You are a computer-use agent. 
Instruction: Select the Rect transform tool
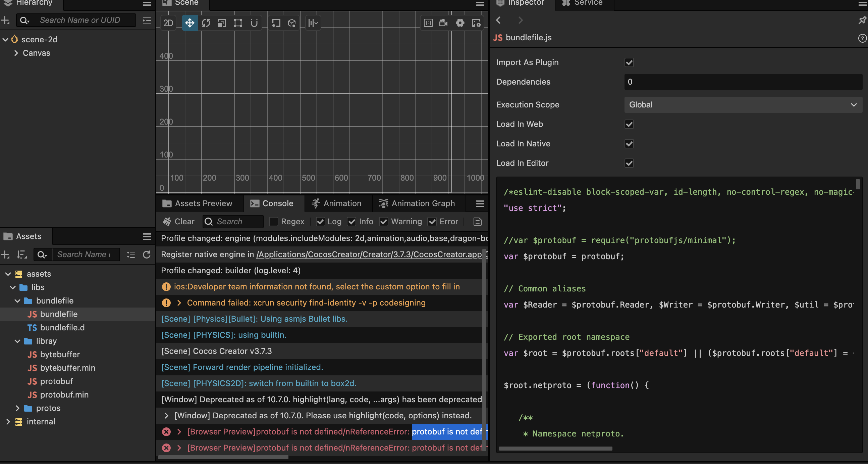pyautogui.click(x=238, y=22)
